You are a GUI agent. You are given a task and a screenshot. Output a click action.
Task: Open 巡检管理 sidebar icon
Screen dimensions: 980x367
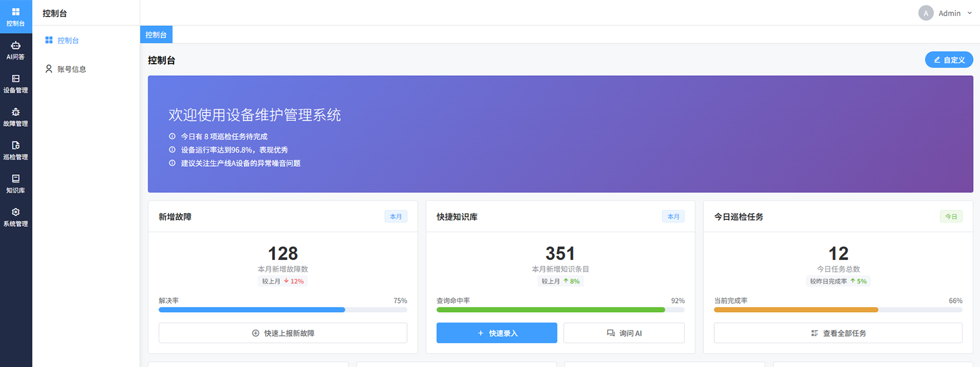pos(16,150)
